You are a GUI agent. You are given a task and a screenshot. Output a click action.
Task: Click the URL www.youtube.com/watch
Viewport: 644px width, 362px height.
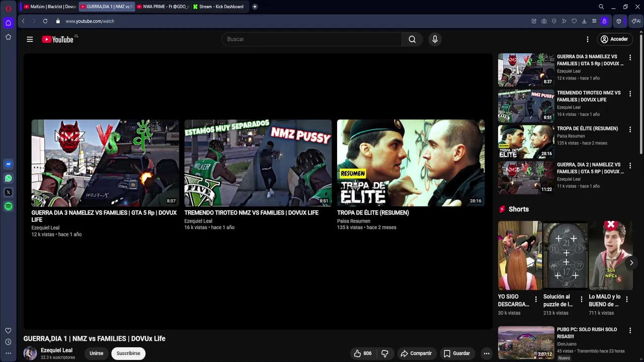pos(90,21)
